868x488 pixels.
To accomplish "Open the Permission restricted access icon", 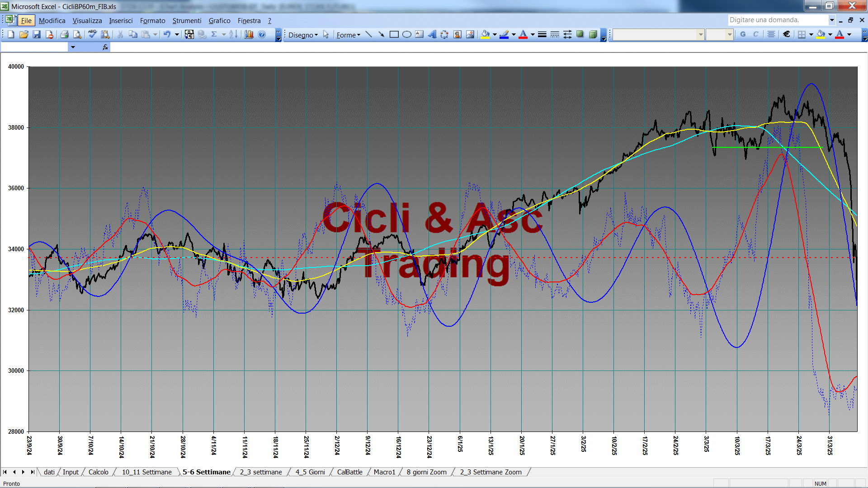I will click(49, 34).
